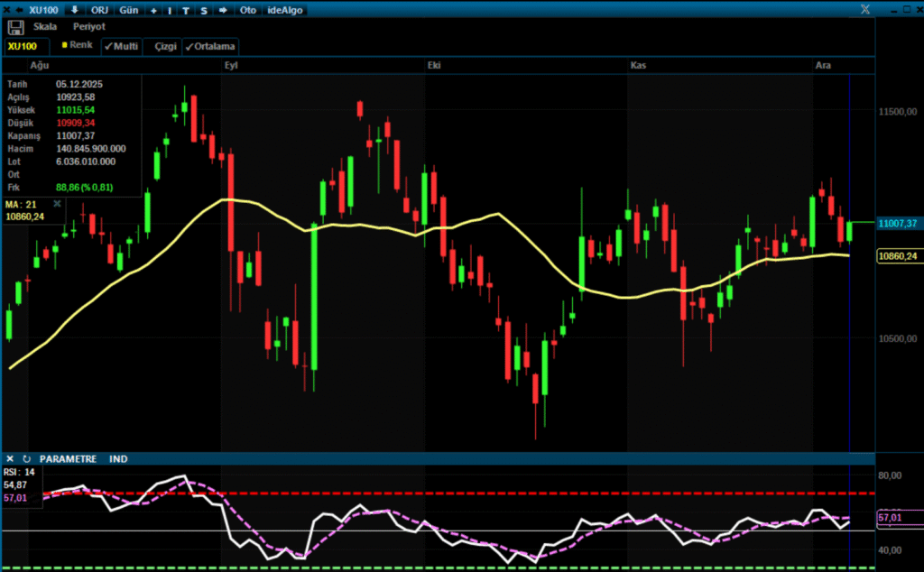Click the S tool icon in title bar

click(x=204, y=10)
